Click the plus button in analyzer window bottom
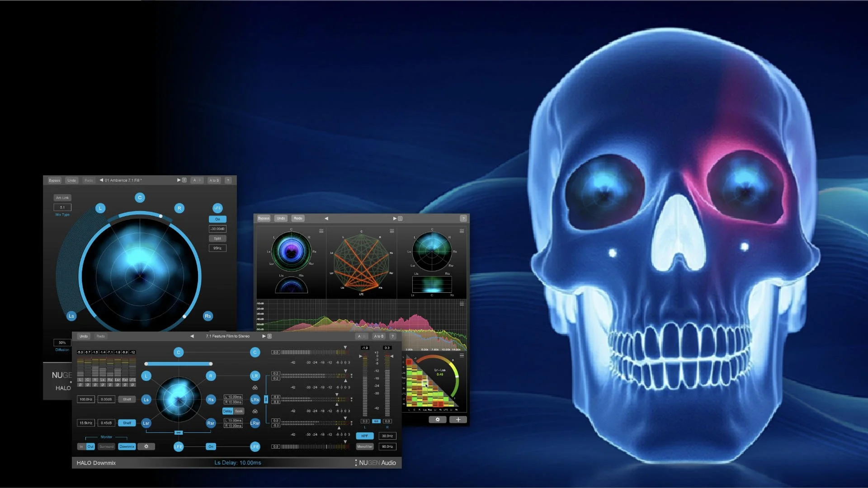868x488 pixels. click(x=458, y=419)
